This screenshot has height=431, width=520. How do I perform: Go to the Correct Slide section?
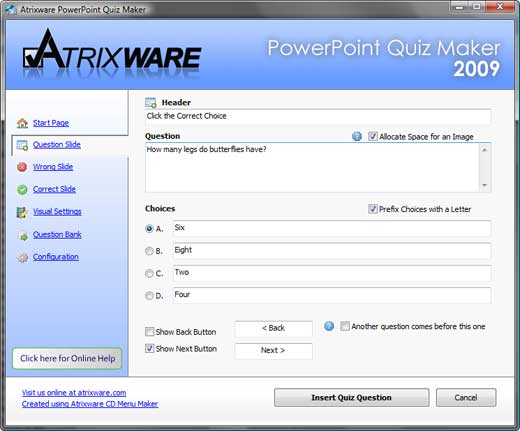54,189
